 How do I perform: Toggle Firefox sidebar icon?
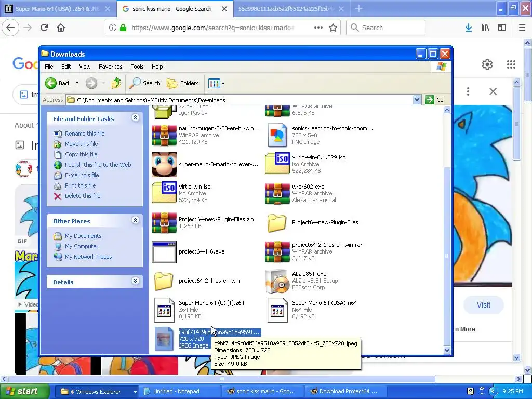click(x=502, y=28)
